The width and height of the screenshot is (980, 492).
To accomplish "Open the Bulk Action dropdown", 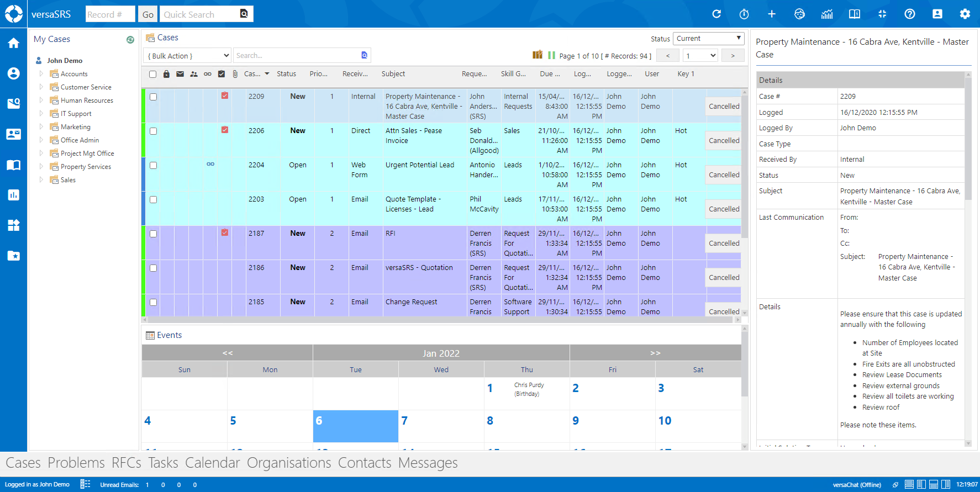I will point(187,56).
